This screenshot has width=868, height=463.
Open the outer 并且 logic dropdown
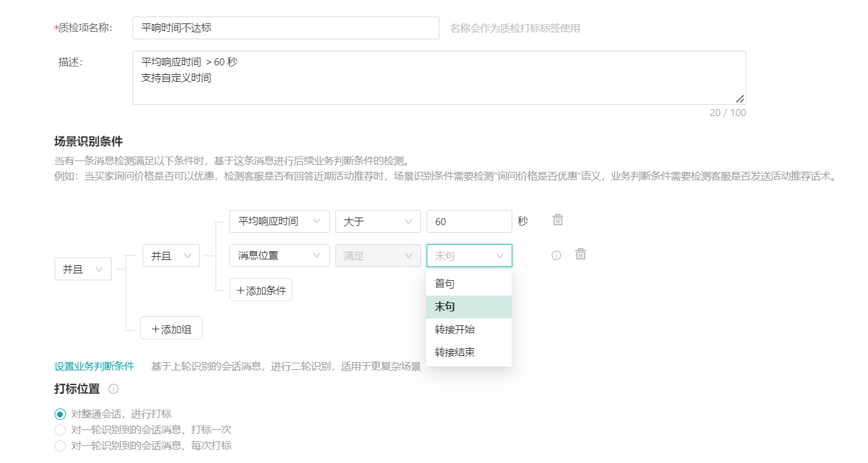coord(83,269)
